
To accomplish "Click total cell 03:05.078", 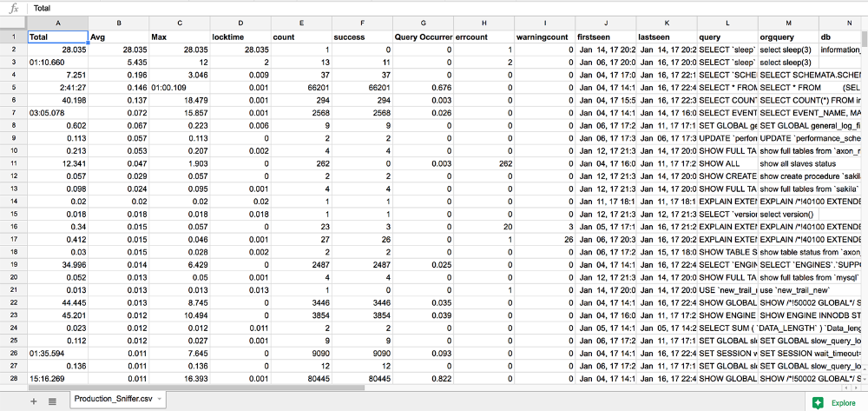I will 57,113.
